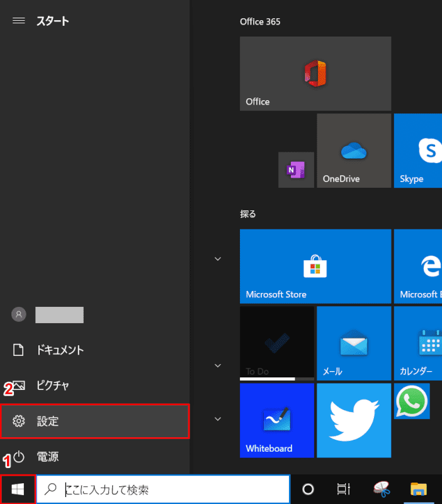Open the 電源 power options

pos(95,457)
